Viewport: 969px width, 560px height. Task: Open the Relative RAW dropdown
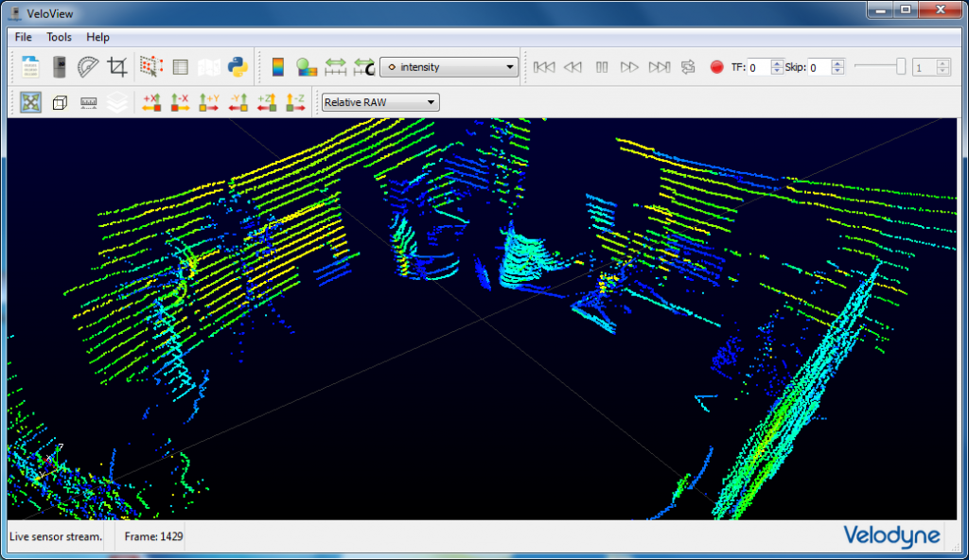pos(379,101)
